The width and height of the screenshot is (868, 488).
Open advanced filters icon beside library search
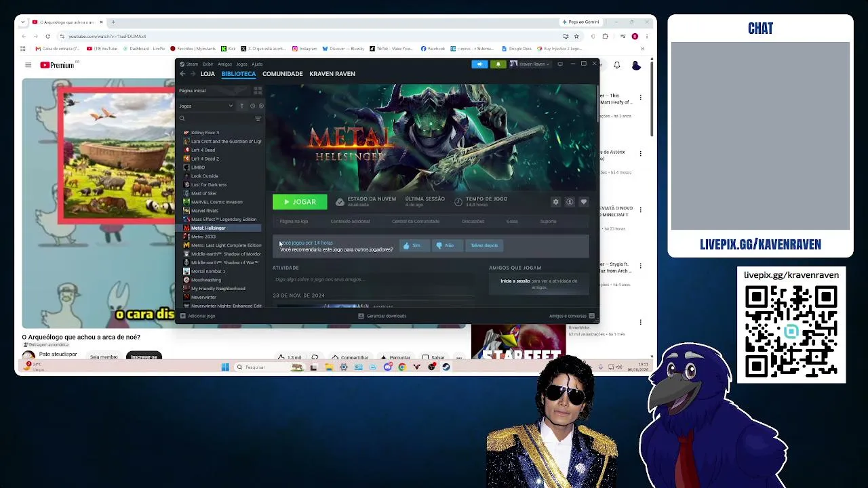[258, 119]
